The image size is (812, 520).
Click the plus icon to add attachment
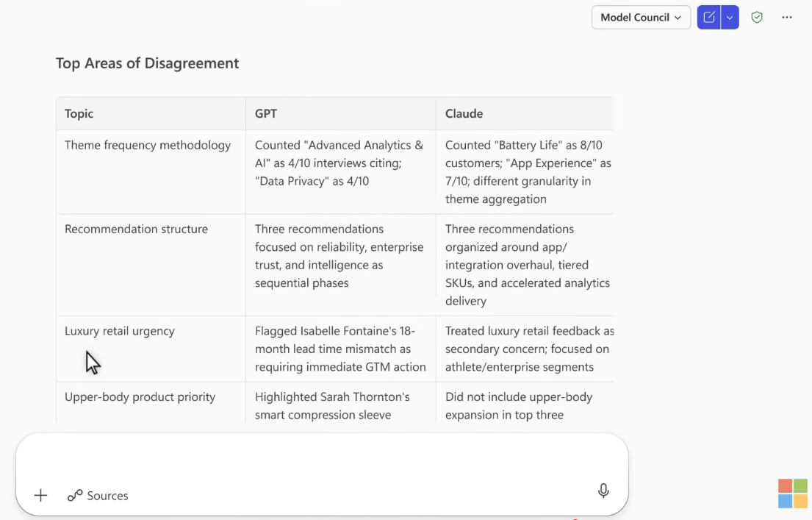[x=40, y=496]
